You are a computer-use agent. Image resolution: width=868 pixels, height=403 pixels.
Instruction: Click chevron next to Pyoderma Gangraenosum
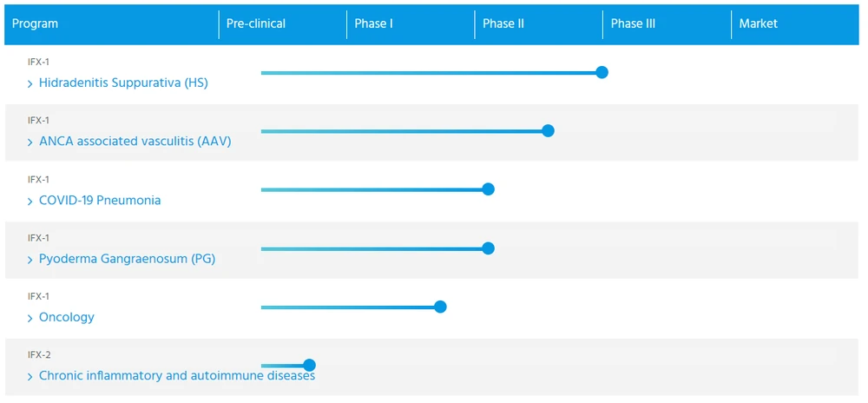click(30, 260)
